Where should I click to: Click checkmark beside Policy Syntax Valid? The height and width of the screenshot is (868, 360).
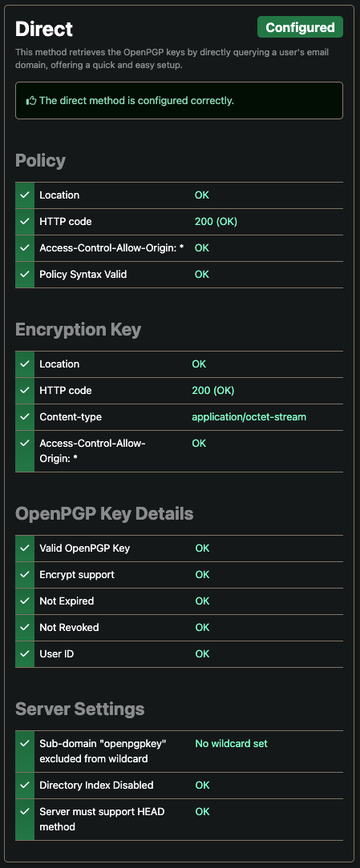coord(24,274)
